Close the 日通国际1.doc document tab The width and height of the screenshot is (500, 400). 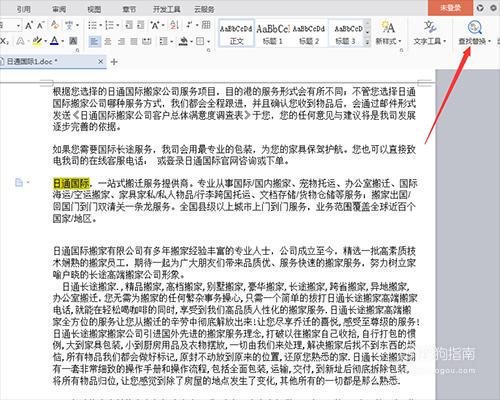[100, 62]
